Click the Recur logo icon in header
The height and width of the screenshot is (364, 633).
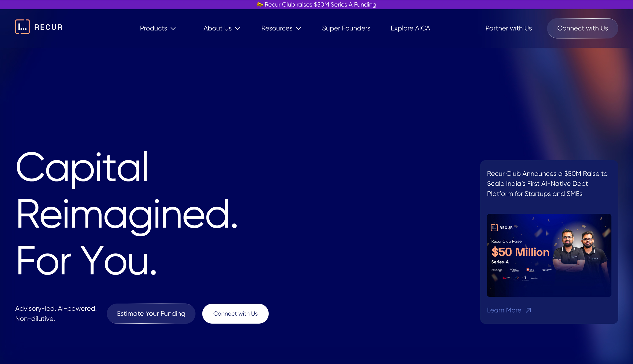point(22,26)
